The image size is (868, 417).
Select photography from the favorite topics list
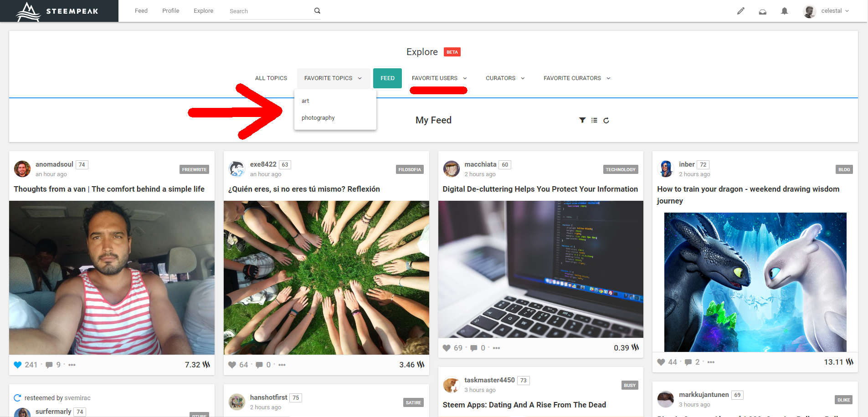pos(318,118)
